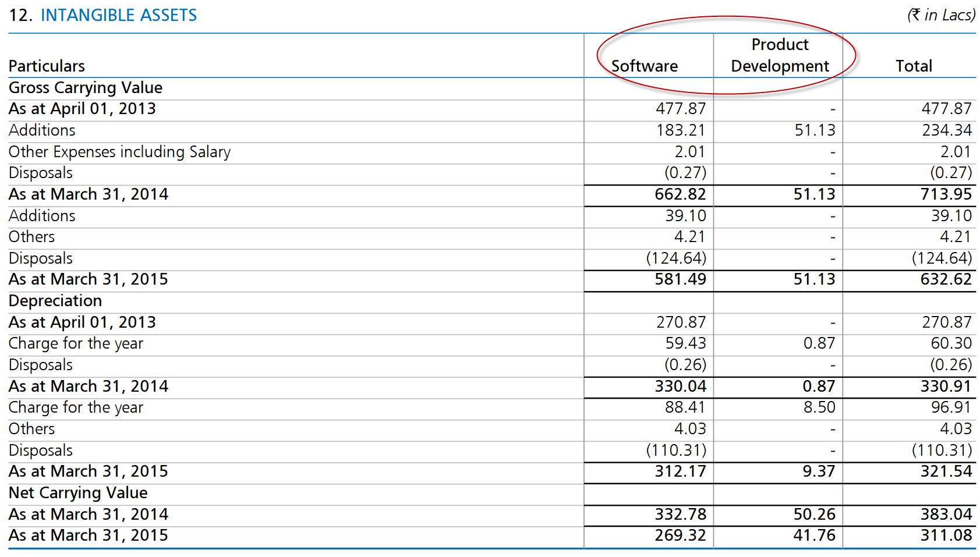
Task: Click the 'Gross Carrying Value' section label
Action: (86, 88)
